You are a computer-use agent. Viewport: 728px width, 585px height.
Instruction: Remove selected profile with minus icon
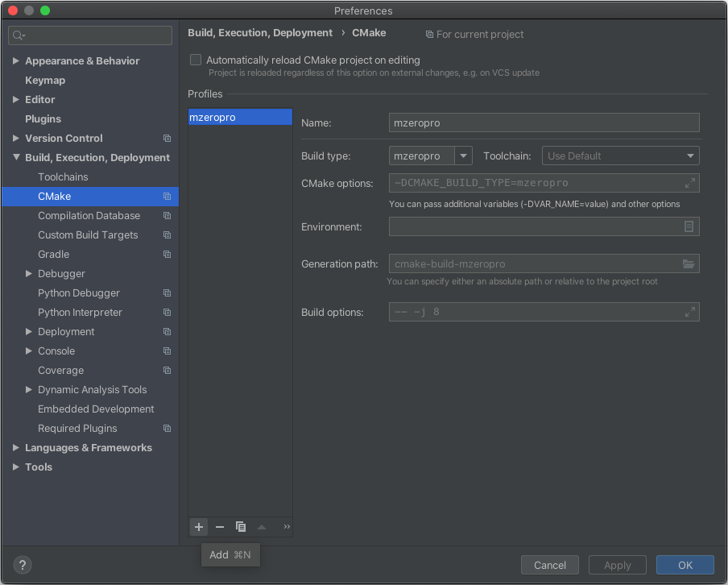tap(220, 527)
